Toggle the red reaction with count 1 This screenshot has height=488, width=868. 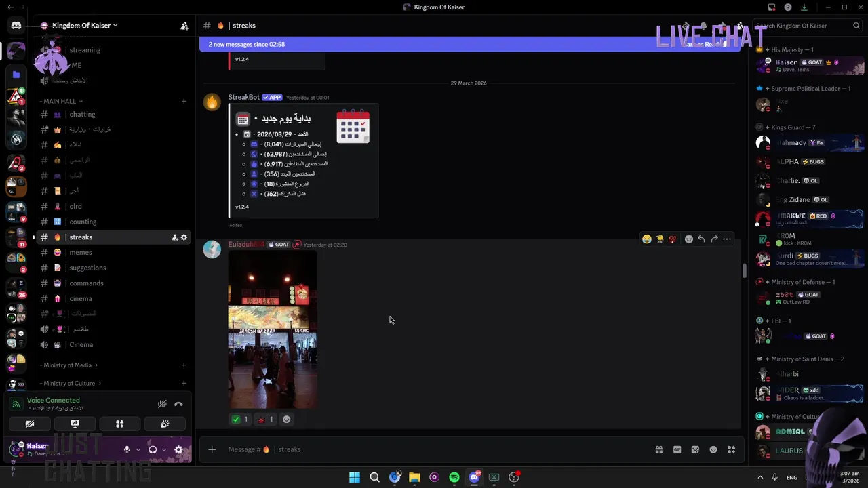pyautogui.click(x=265, y=419)
